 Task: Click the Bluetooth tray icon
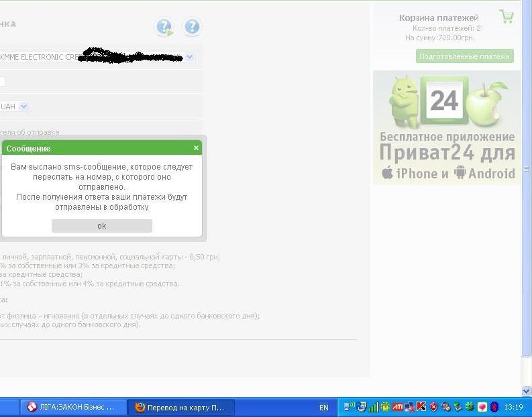494,407
